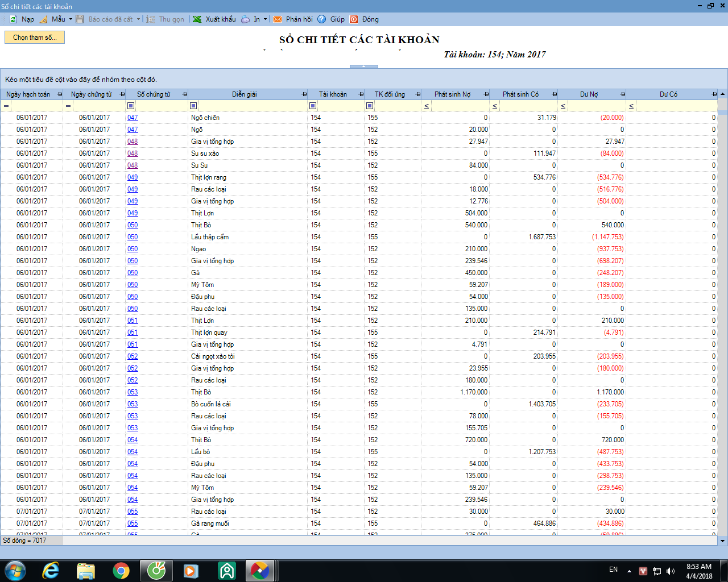Click the Chọn tham số button
This screenshot has height=582, width=728.
(x=35, y=38)
